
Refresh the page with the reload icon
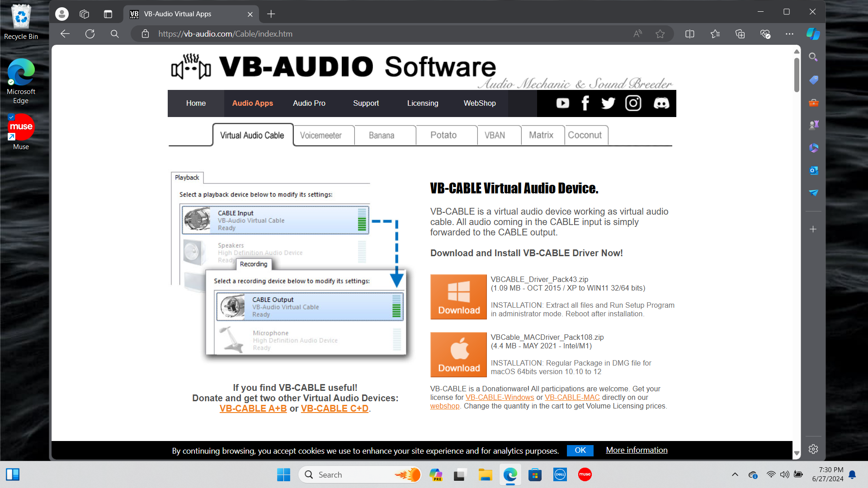pyautogui.click(x=90, y=34)
